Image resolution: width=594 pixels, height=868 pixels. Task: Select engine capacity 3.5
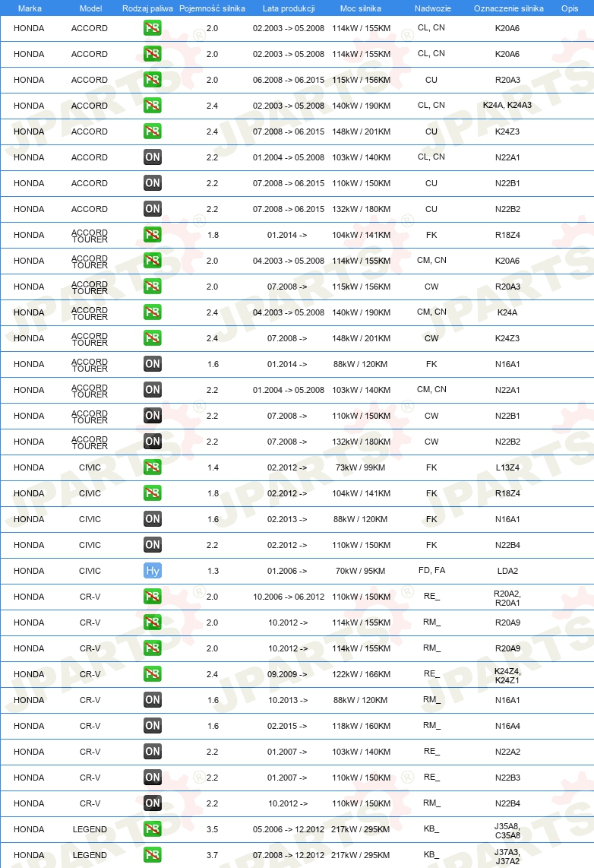(x=213, y=829)
